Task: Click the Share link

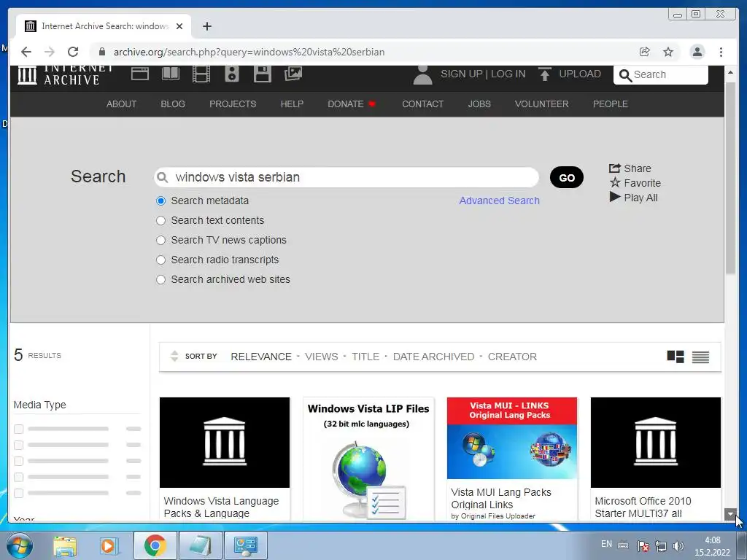Action: [x=630, y=168]
